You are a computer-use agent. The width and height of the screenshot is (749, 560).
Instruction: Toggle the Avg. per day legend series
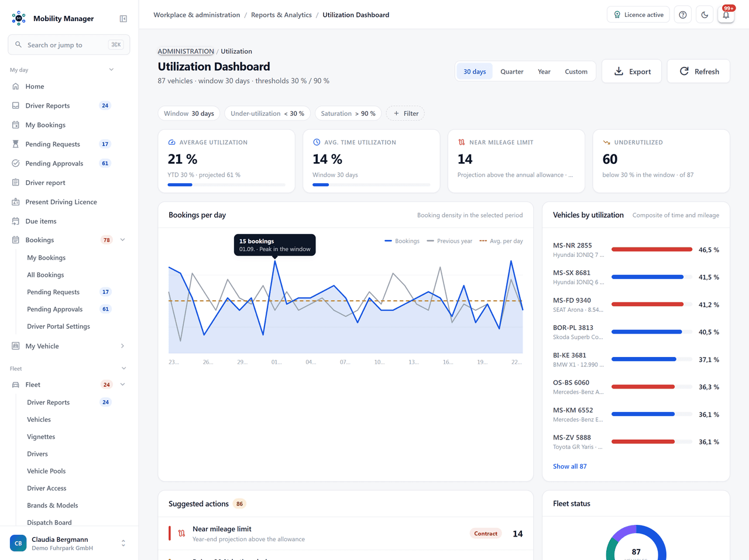click(501, 241)
